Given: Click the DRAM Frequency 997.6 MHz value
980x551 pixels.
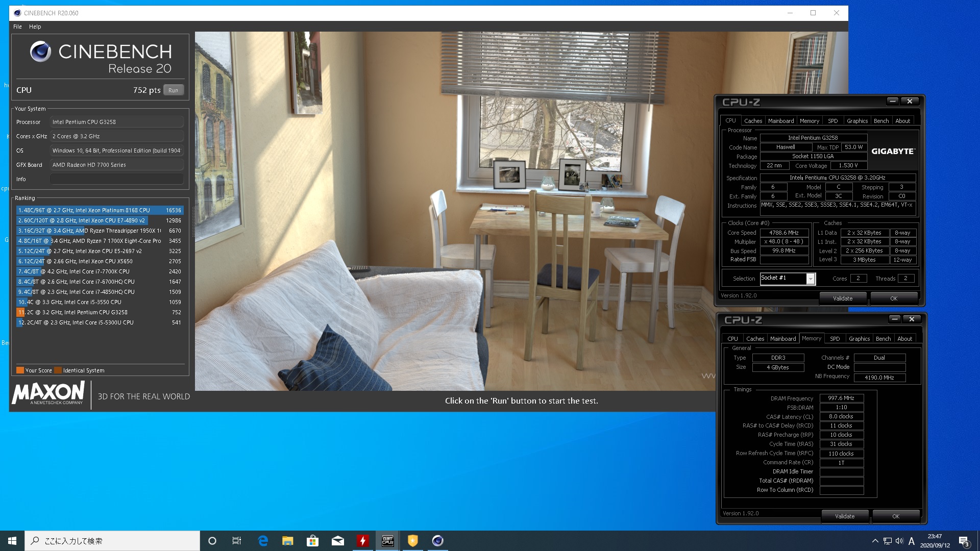Looking at the screenshot, I should pyautogui.click(x=841, y=398).
